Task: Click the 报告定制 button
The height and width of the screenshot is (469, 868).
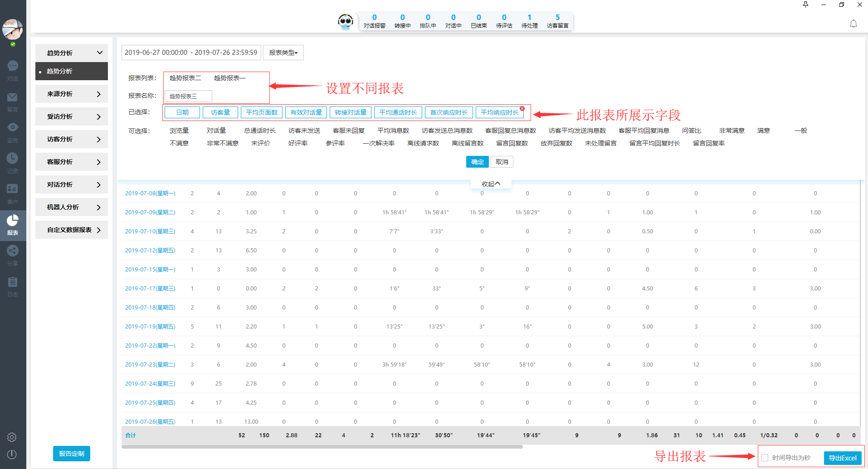Action: click(72, 454)
